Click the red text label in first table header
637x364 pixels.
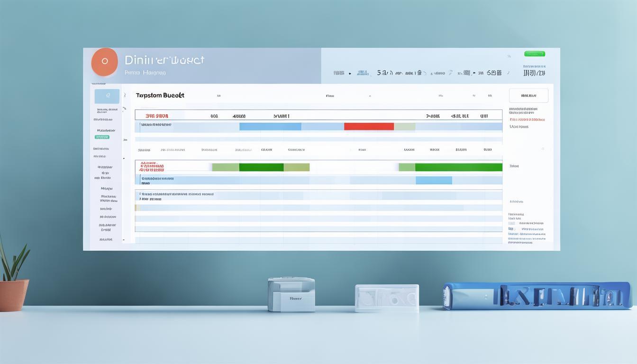coord(157,116)
